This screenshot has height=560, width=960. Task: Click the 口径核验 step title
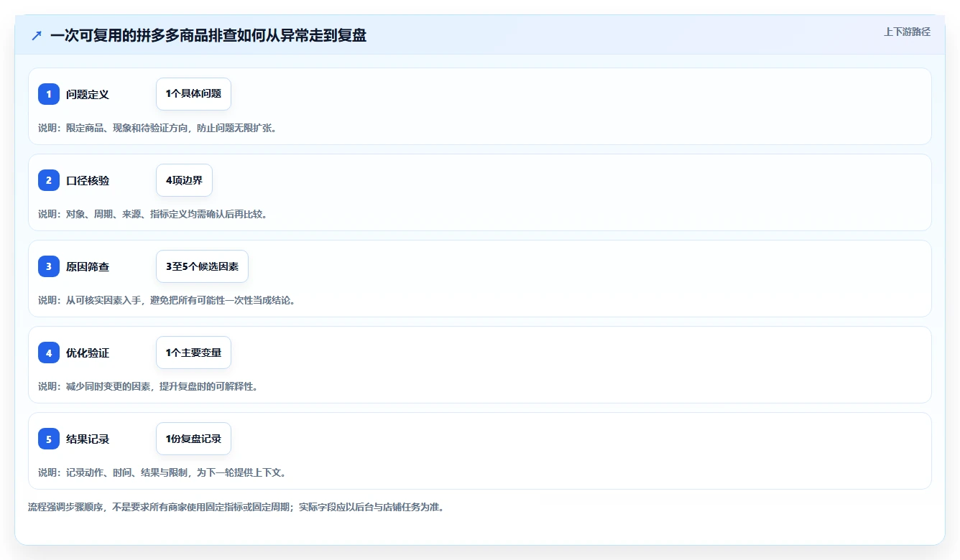(88, 180)
